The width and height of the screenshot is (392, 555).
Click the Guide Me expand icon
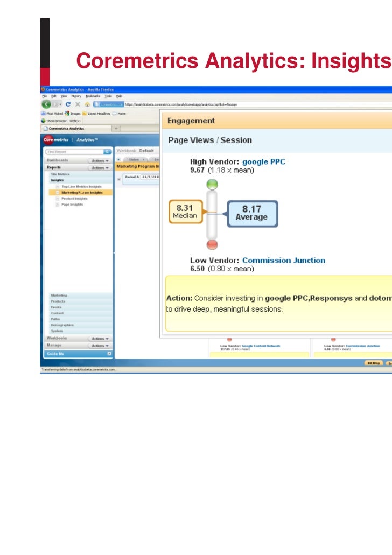(109, 354)
